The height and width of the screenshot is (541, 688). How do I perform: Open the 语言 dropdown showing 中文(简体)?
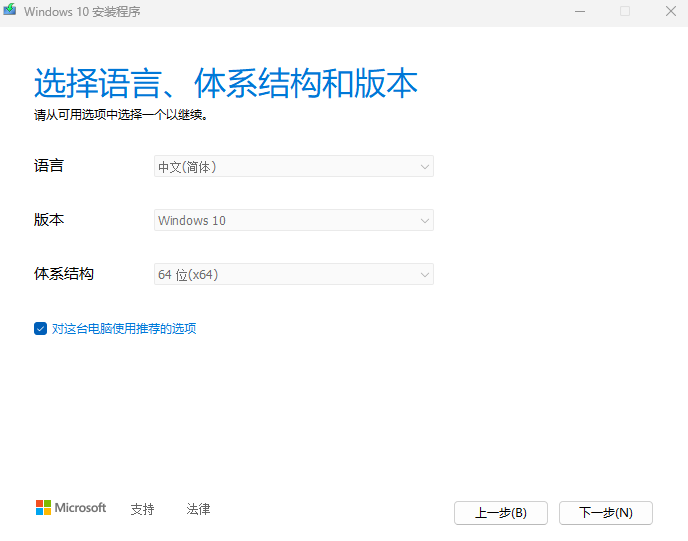tap(294, 166)
